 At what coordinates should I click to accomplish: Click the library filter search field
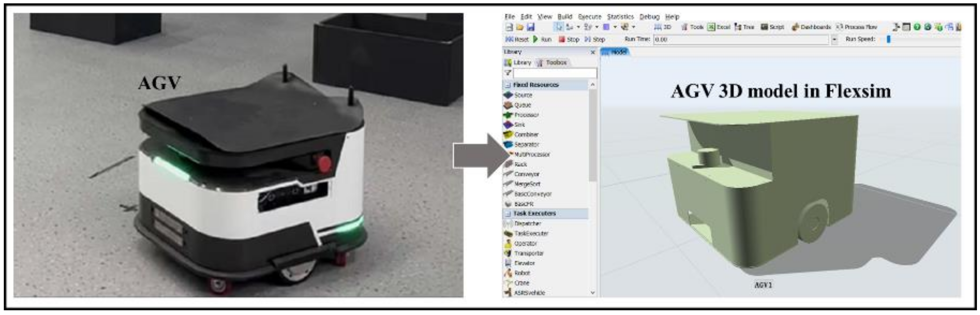pyautogui.click(x=555, y=73)
